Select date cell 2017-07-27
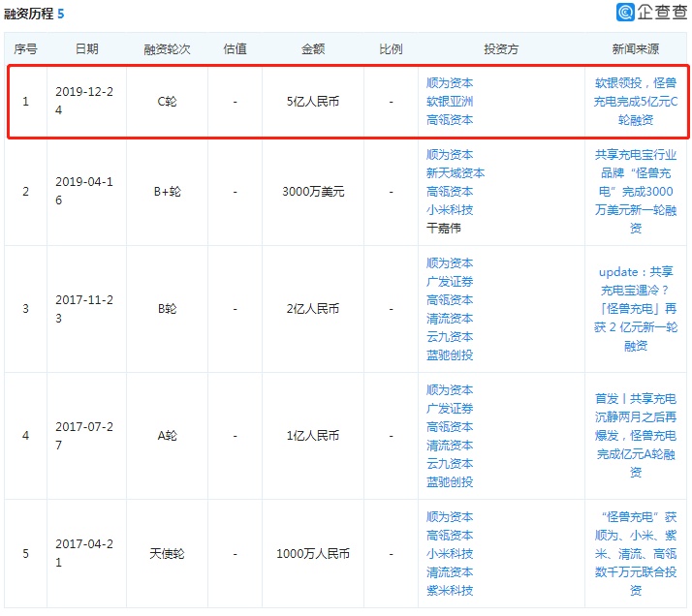The image size is (692, 616). click(x=84, y=436)
